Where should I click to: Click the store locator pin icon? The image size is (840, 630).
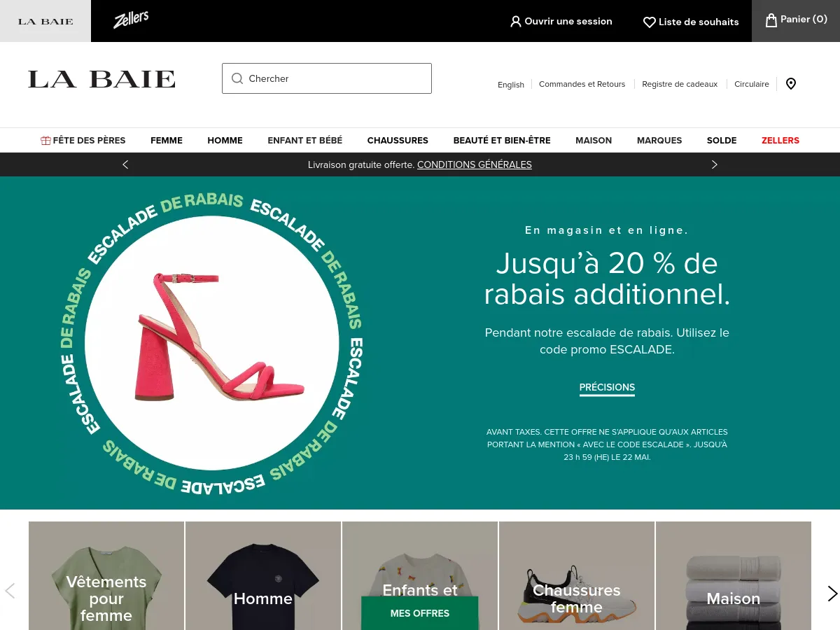click(x=791, y=84)
